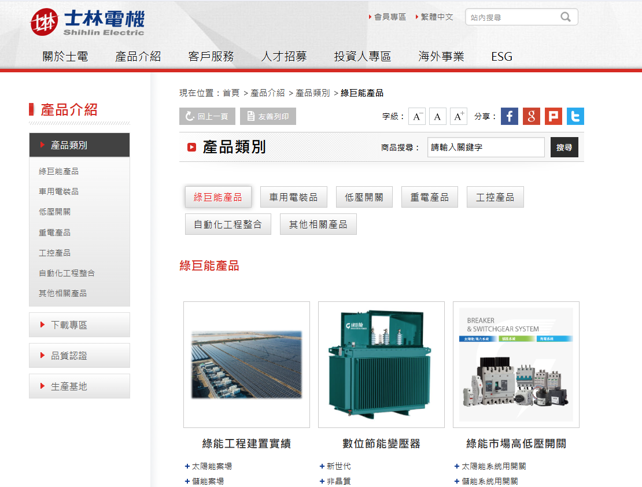This screenshot has width=642, height=487.
Task: Select the 低壓開關 category tab
Action: 364,197
